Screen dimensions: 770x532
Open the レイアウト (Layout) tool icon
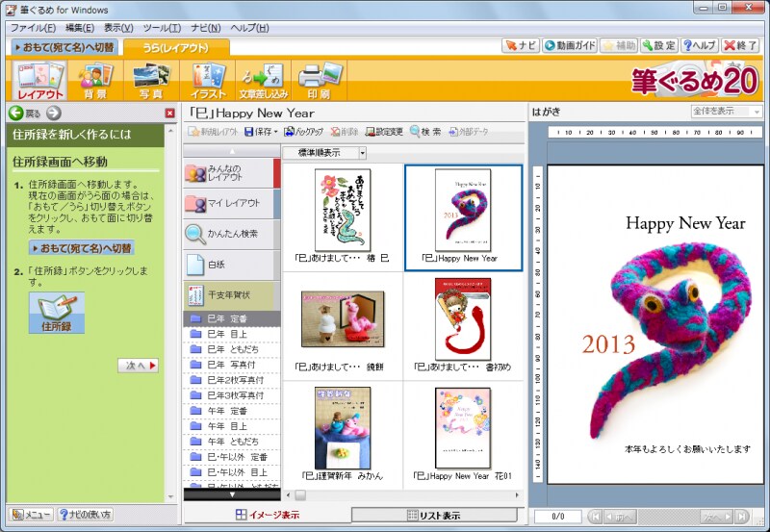pyautogui.click(x=40, y=81)
